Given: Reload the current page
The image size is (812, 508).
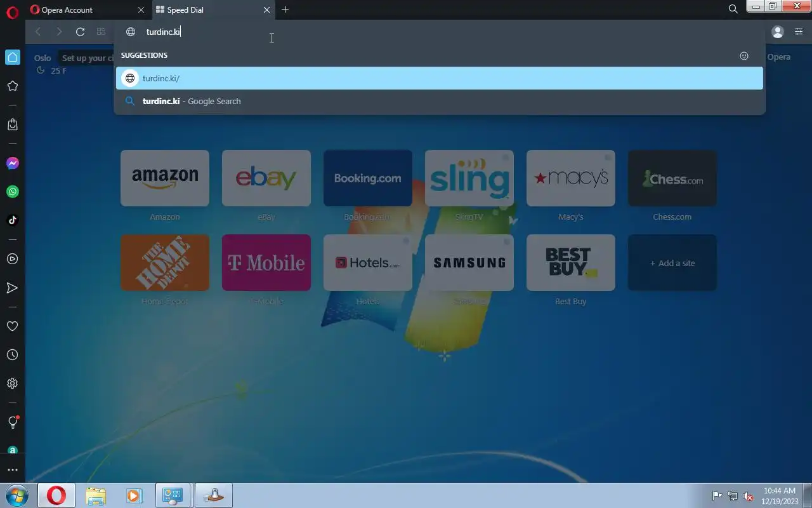Looking at the screenshot, I should pos(80,32).
